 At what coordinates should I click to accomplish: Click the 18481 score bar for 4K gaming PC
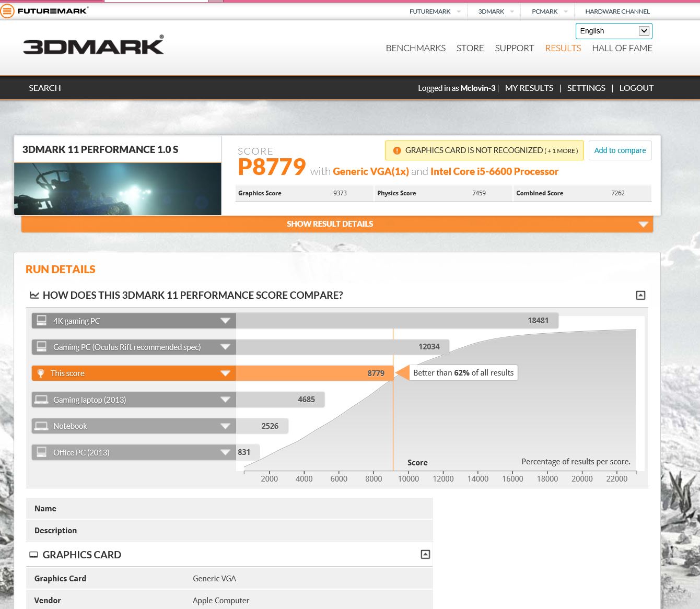click(397, 321)
